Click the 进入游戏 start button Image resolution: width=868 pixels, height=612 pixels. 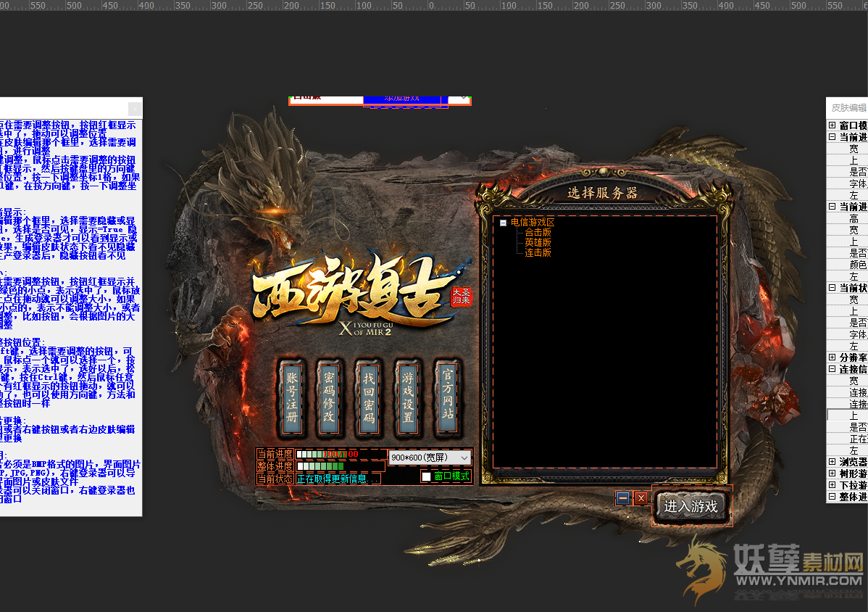pos(691,507)
